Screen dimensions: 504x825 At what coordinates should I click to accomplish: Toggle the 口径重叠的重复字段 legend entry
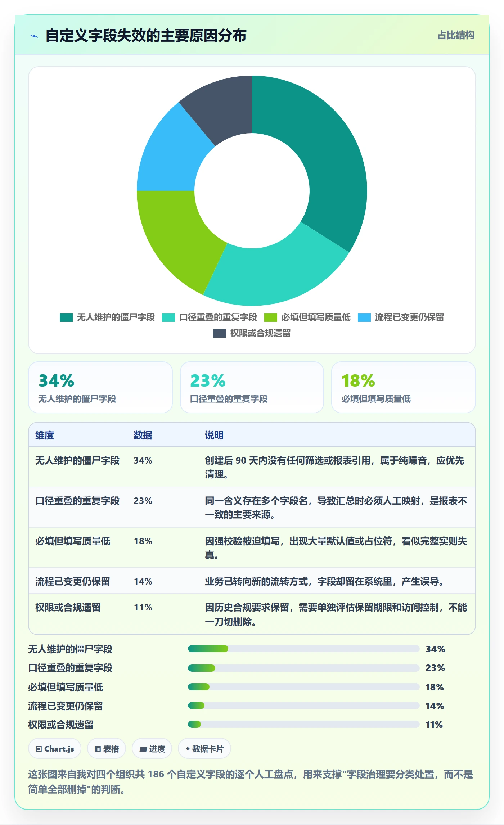tap(210, 317)
